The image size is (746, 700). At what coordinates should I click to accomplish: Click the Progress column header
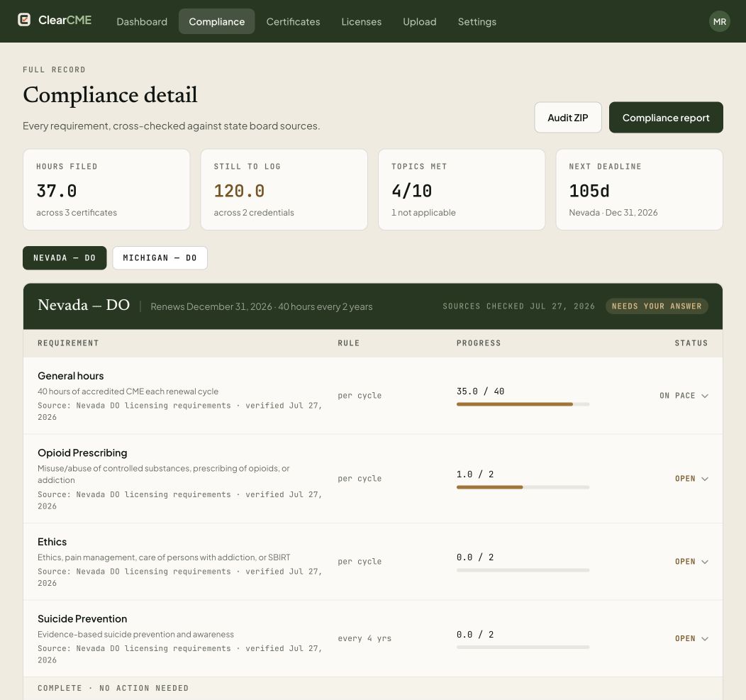479,343
